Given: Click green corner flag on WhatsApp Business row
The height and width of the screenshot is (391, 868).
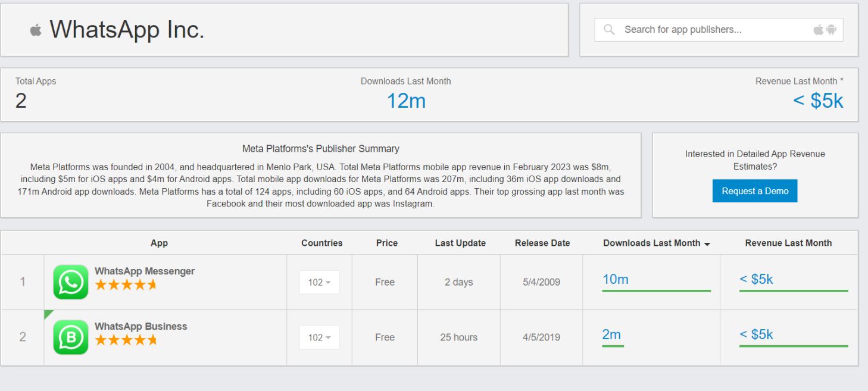Looking at the screenshot, I should (x=48, y=314).
